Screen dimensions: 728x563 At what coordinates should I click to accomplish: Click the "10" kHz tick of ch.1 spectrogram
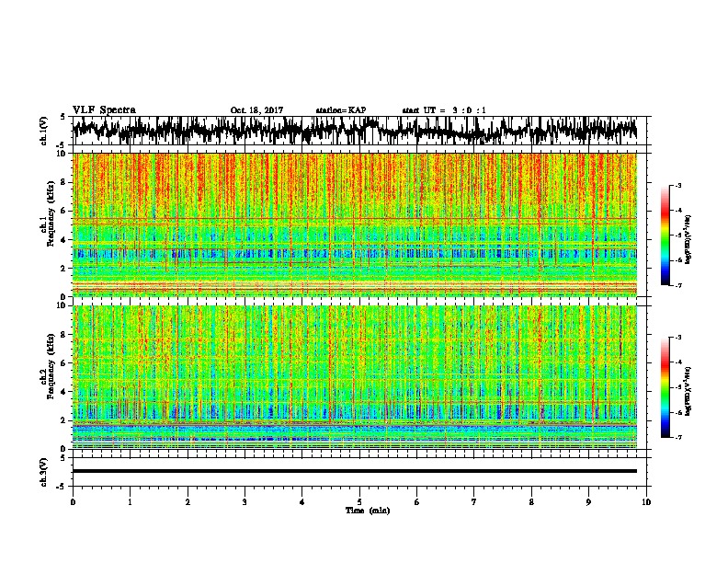[x=62, y=154]
